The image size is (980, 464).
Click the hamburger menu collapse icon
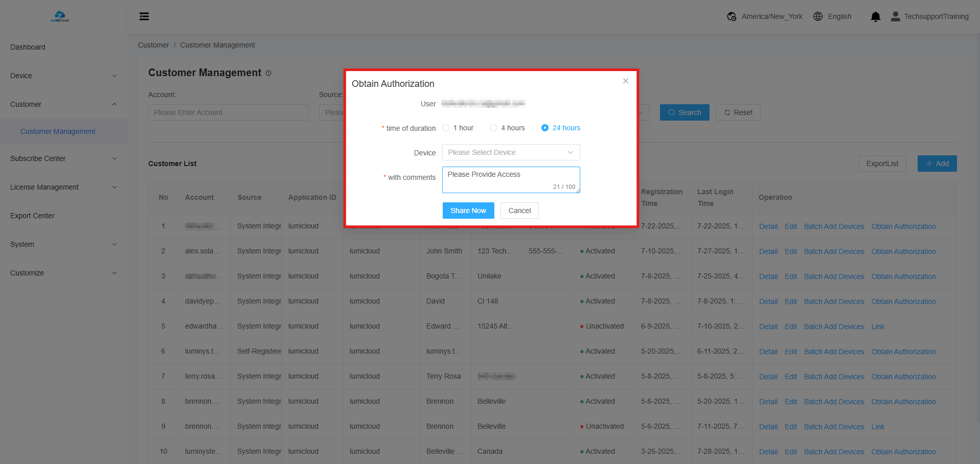144,16
